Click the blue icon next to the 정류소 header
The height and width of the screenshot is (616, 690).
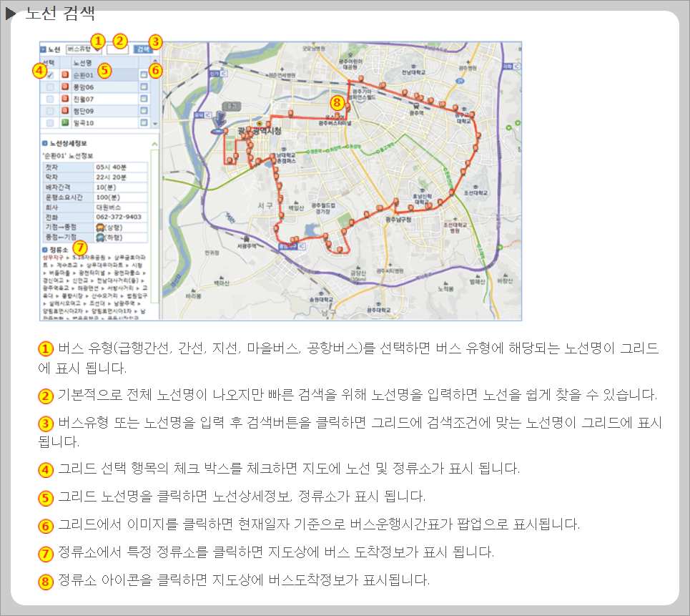(45, 250)
